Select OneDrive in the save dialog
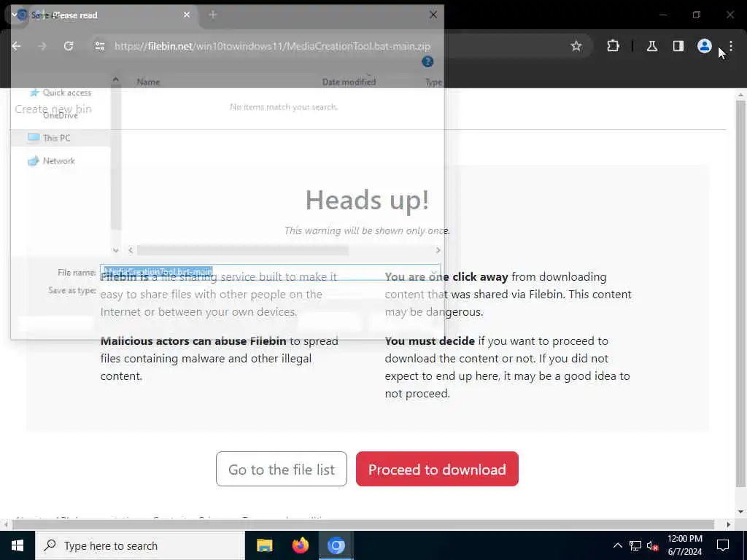Screen dimensions: 747x560 click(x=60, y=115)
